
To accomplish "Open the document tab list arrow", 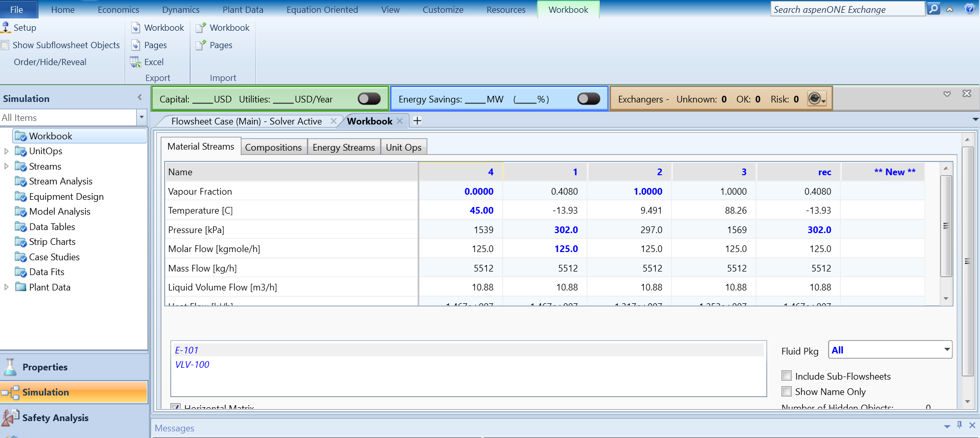I will [975, 119].
